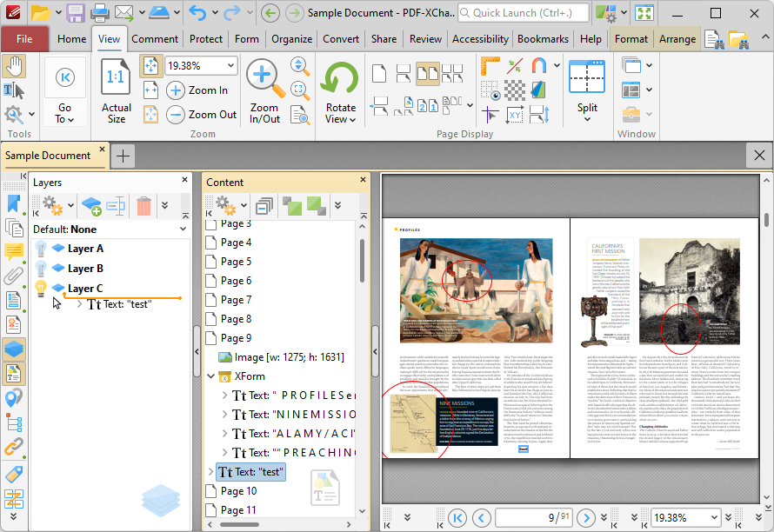The width and height of the screenshot is (774, 532).
Task: Select the Select Text tool
Action: click(14, 90)
